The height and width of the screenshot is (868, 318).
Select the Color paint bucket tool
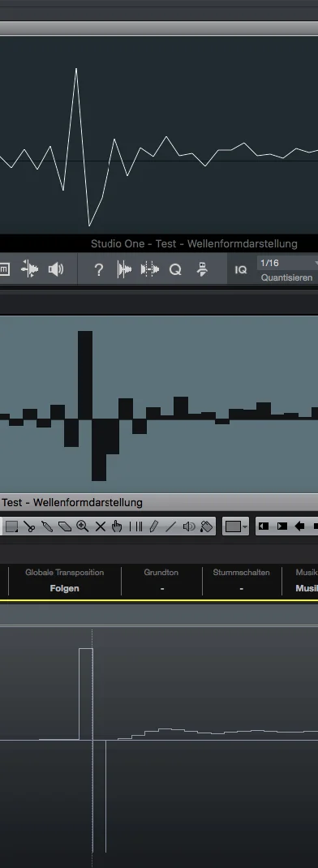tap(206, 526)
